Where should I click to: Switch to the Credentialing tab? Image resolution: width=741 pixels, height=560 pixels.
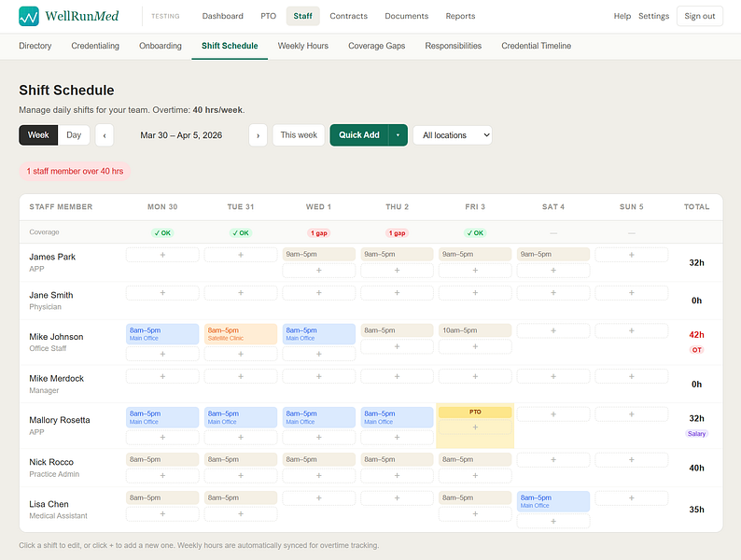coord(95,46)
